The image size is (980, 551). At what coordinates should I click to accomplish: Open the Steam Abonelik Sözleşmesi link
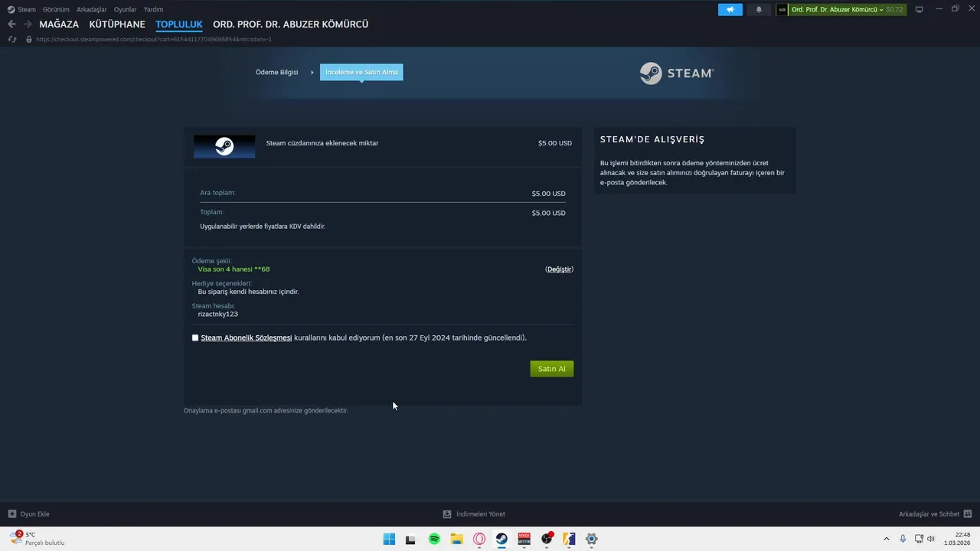[246, 337]
